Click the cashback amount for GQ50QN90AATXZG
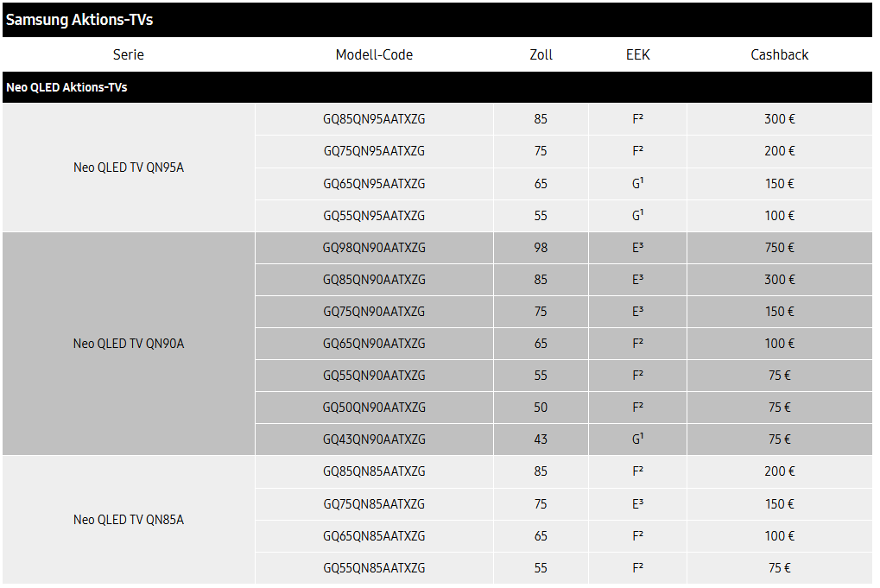The image size is (880, 588). (779, 408)
